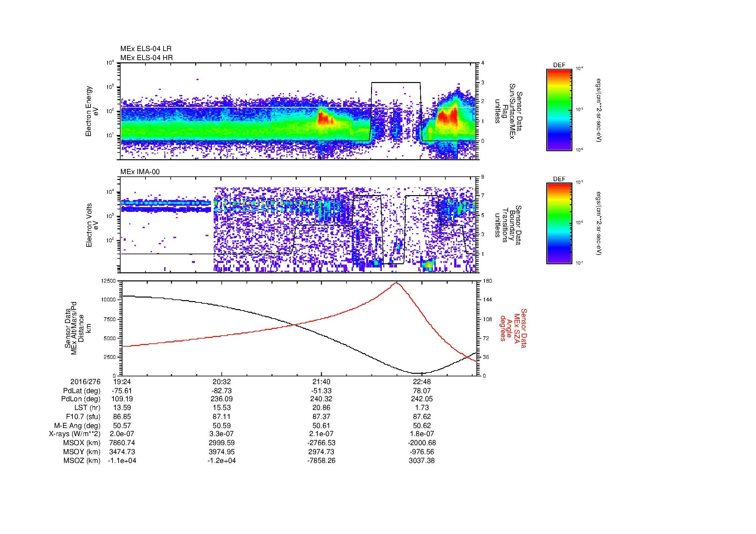Image resolution: width=756 pixels, height=534 pixels.
Task: Click the 'MEx ELS-04 HR' plot title
Action: click(146, 58)
